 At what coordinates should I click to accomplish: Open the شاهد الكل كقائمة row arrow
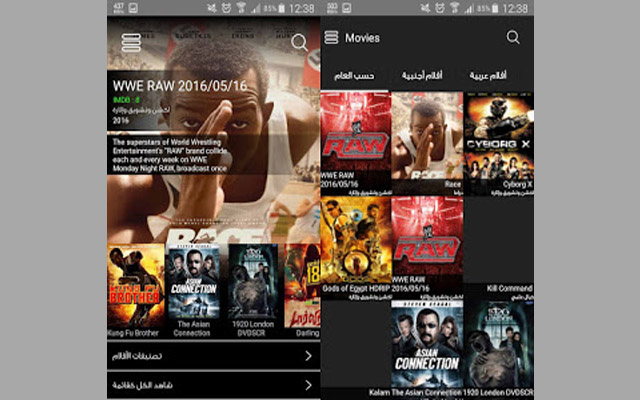coord(308,384)
